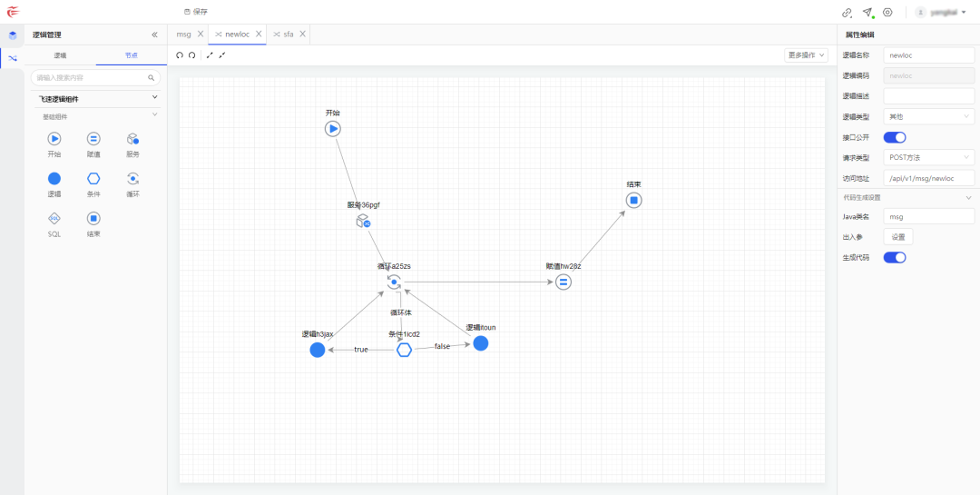Click the search magnifier icon
Screen dimensions: 980x495
pyautogui.click(x=151, y=78)
